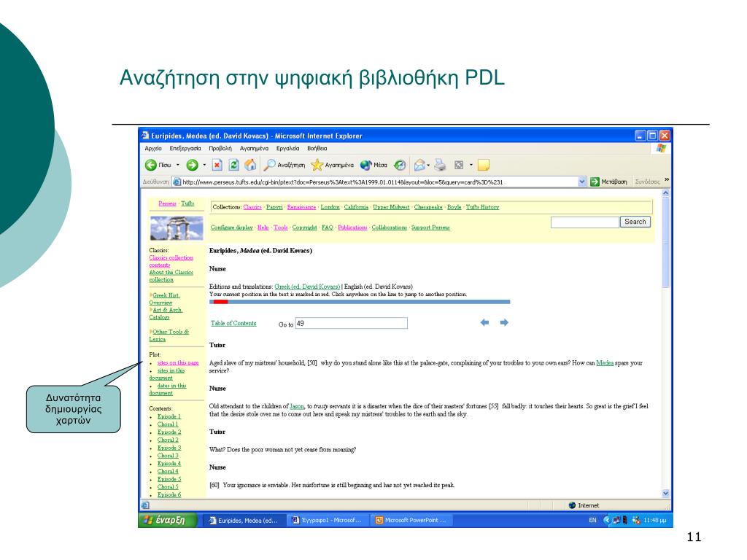Click the Μετάβαση go button
Screen dimensions: 747x560
pyautogui.click(x=608, y=182)
